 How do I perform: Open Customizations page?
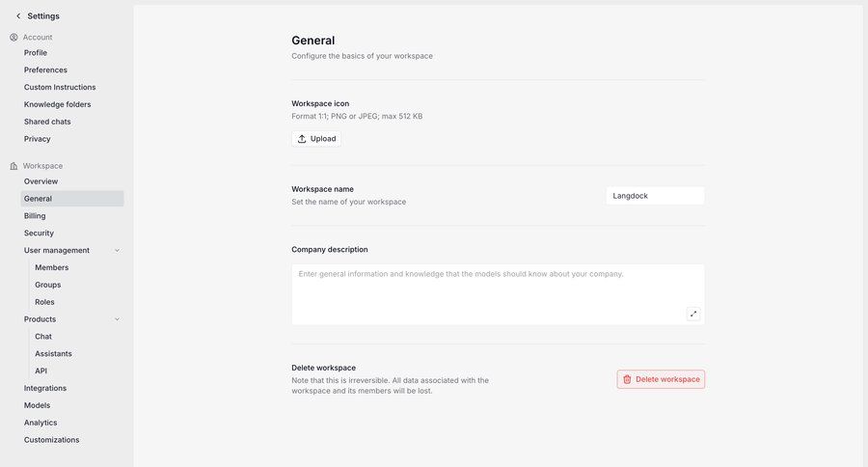pos(51,439)
